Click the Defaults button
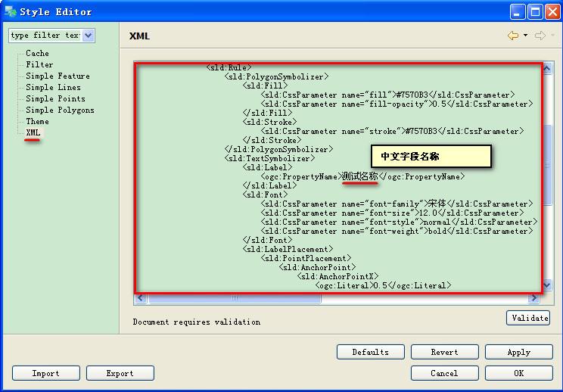 (x=371, y=352)
